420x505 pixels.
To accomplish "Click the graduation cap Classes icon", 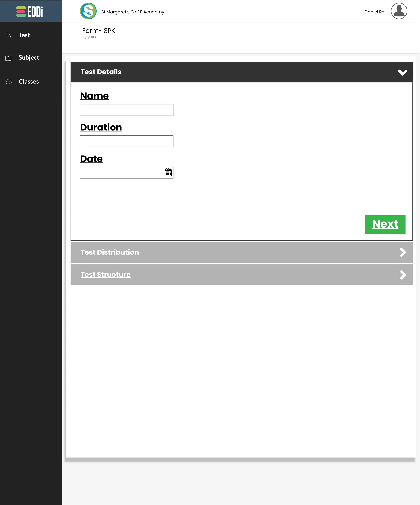I will [8, 81].
